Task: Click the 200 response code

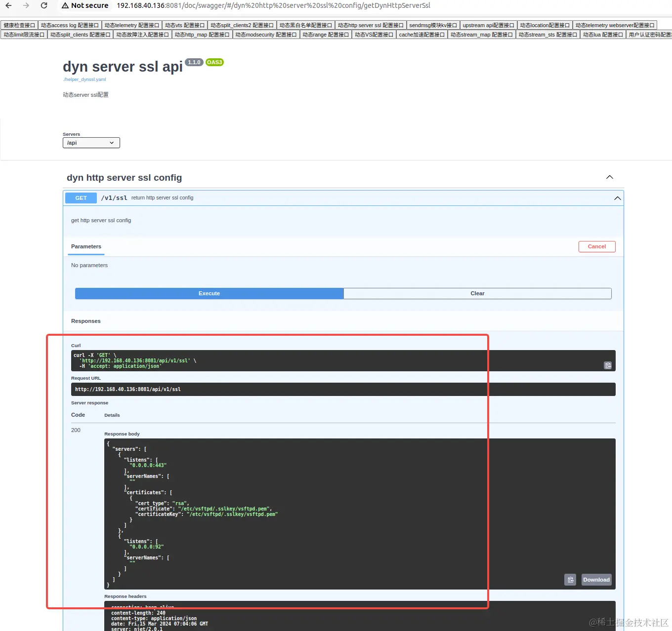Action: click(x=76, y=430)
